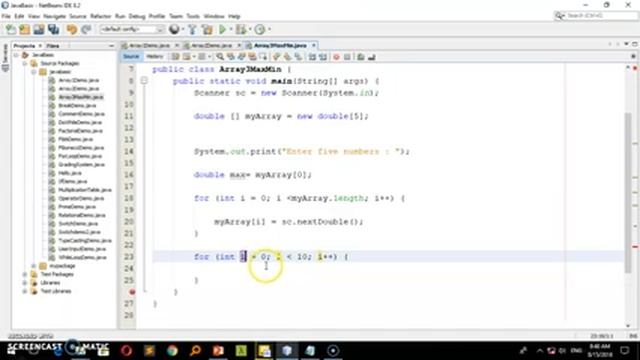Open the Debug menu

click(x=137, y=16)
